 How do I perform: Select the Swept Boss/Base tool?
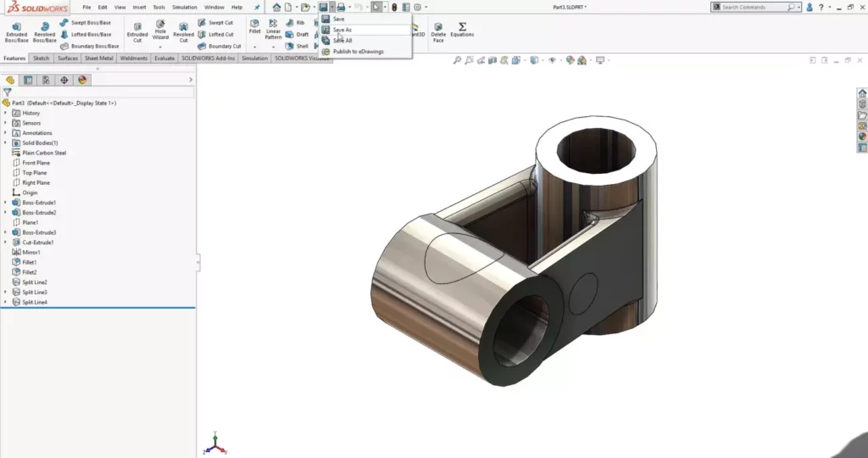pyautogui.click(x=86, y=23)
